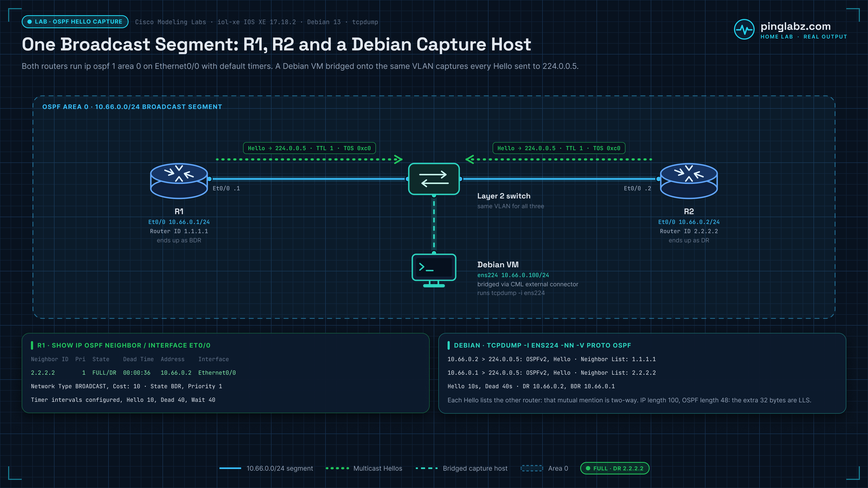The image size is (868, 488).
Task: Click the blue 10.66.0.0/24 segment legend line
Action: tap(230, 468)
